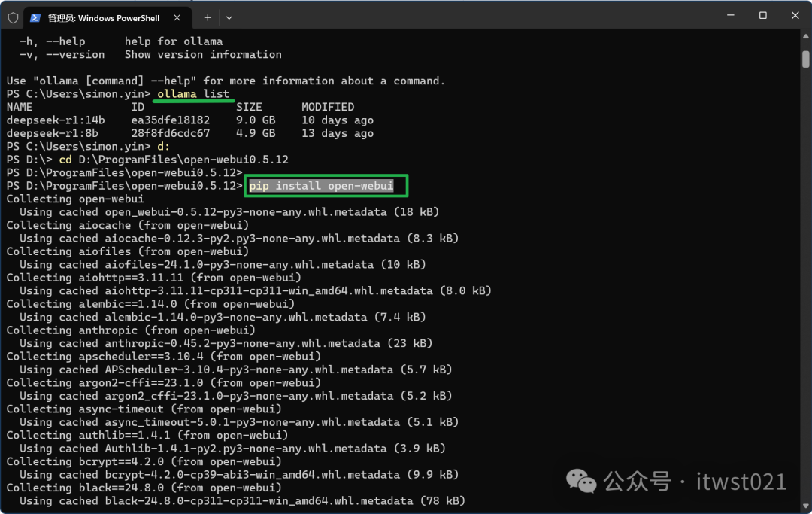Click the aiofiles-24.1.0 cached metadata line
The height and width of the screenshot is (514, 812).
click(x=223, y=265)
